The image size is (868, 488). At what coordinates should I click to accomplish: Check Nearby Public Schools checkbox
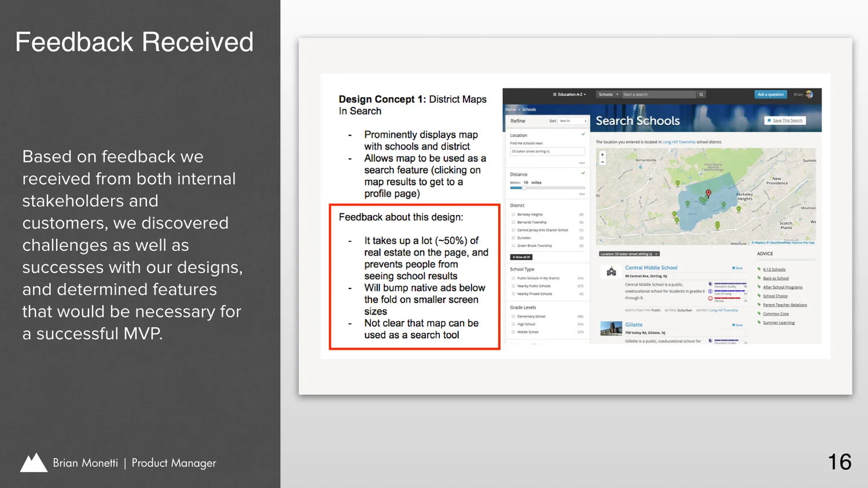pyautogui.click(x=513, y=286)
